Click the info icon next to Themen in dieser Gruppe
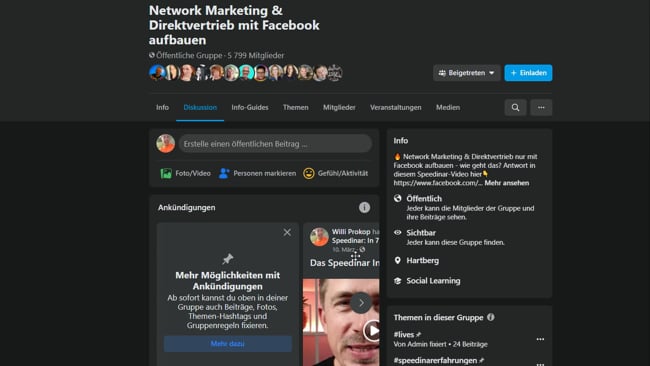 click(x=491, y=317)
